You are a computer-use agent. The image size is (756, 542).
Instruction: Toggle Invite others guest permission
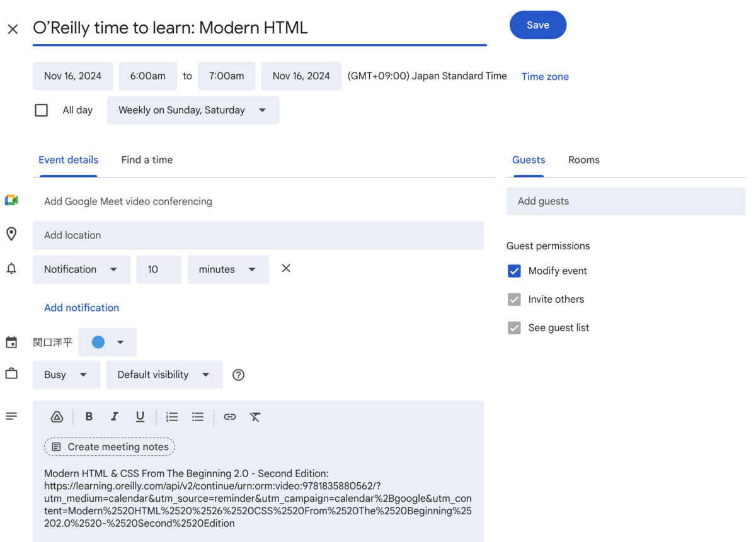click(x=514, y=299)
